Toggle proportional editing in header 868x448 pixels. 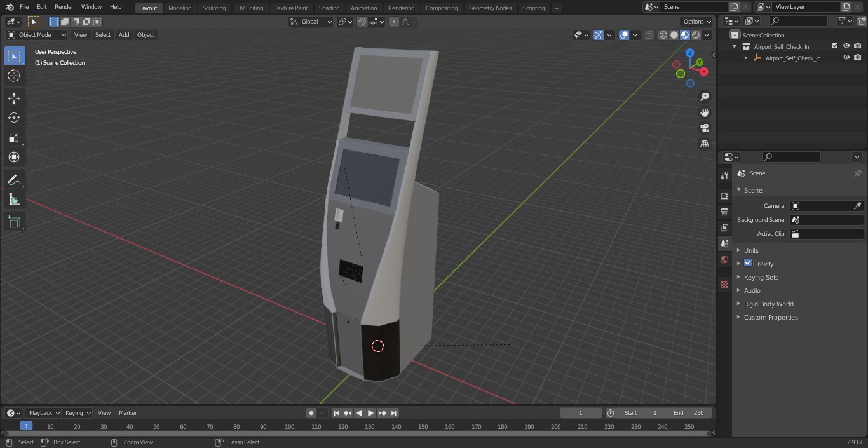tap(394, 22)
